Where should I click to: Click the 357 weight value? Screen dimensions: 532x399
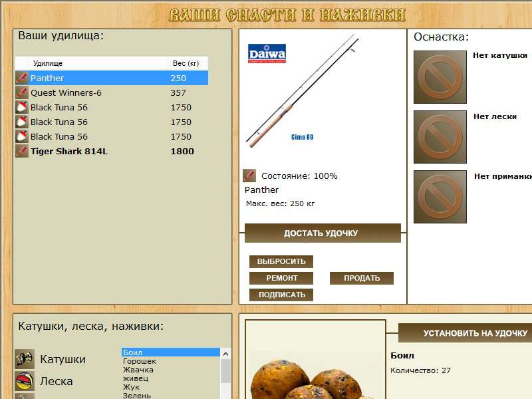coord(178,92)
